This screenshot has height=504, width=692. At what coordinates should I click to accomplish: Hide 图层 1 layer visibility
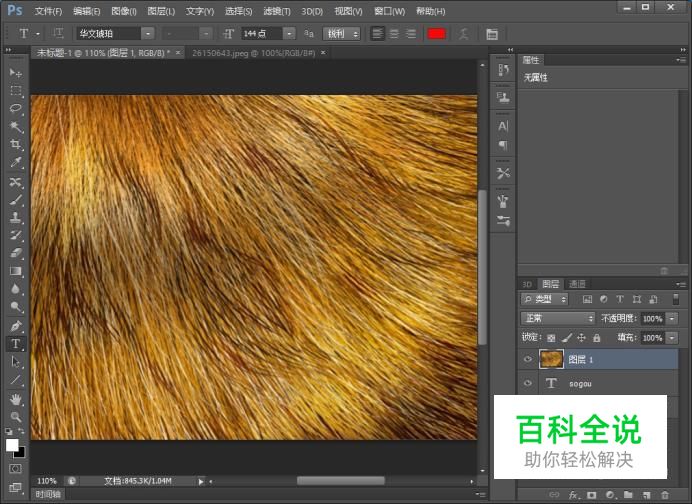[528, 359]
